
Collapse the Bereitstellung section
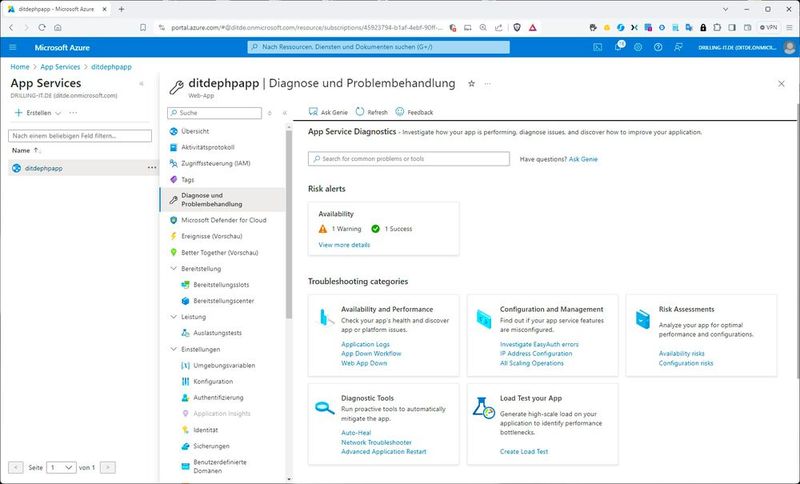point(173,268)
